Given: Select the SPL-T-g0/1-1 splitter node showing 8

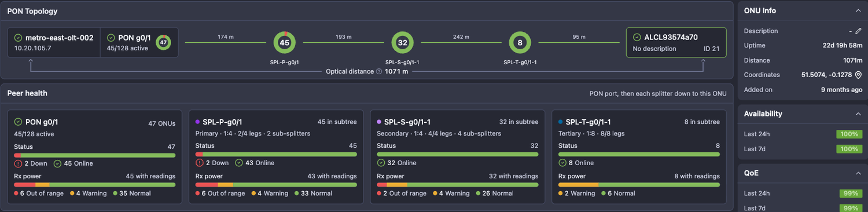Looking at the screenshot, I should [x=520, y=42].
